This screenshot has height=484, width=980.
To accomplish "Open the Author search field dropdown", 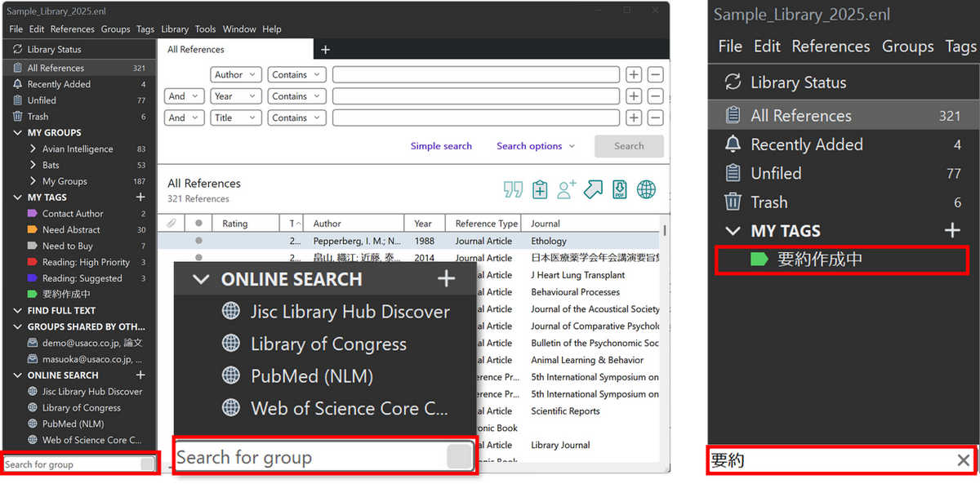I will click(236, 75).
